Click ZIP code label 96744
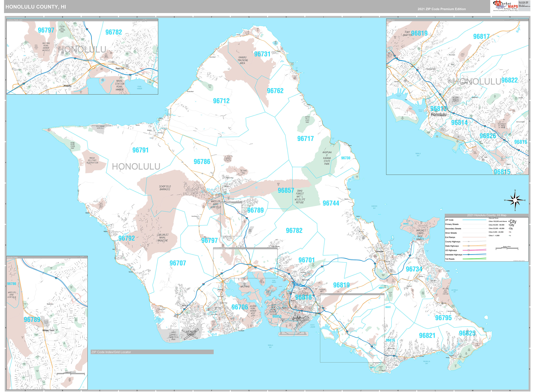This screenshot has width=533, height=392. [331, 203]
